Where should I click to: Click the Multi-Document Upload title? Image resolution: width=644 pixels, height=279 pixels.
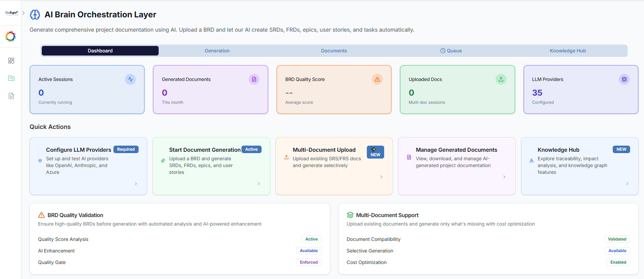click(324, 150)
